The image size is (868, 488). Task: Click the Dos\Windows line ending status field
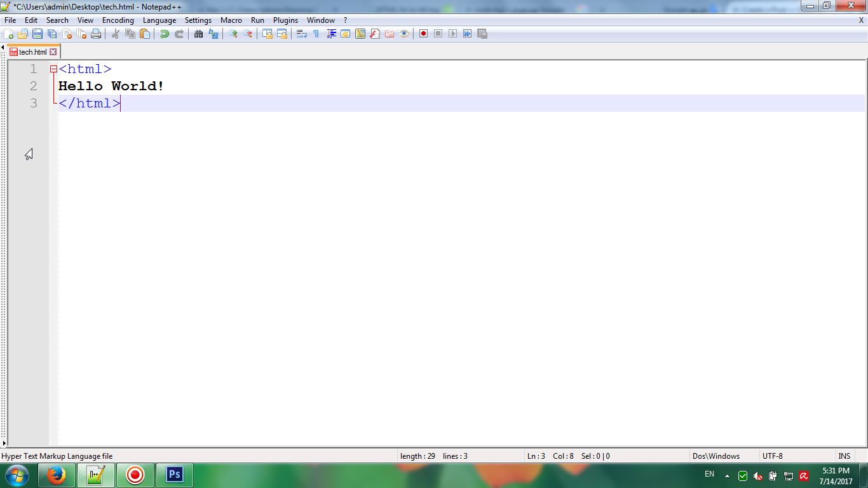(716, 456)
